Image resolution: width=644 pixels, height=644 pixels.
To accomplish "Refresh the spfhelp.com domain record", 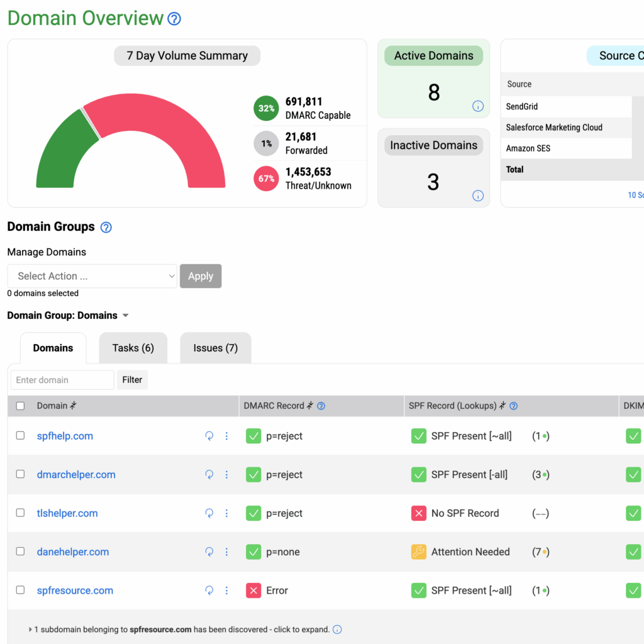I will pyautogui.click(x=209, y=436).
